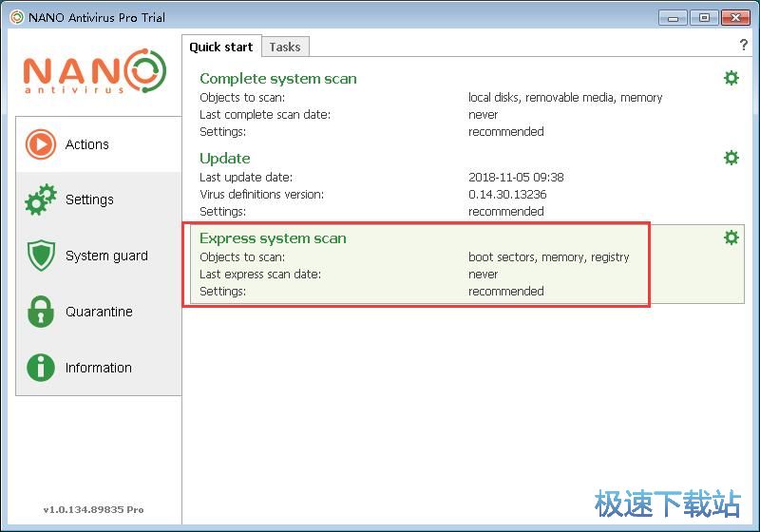Open Quarantine sidebar label
Image resolution: width=760 pixels, height=532 pixels.
click(x=99, y=312)
